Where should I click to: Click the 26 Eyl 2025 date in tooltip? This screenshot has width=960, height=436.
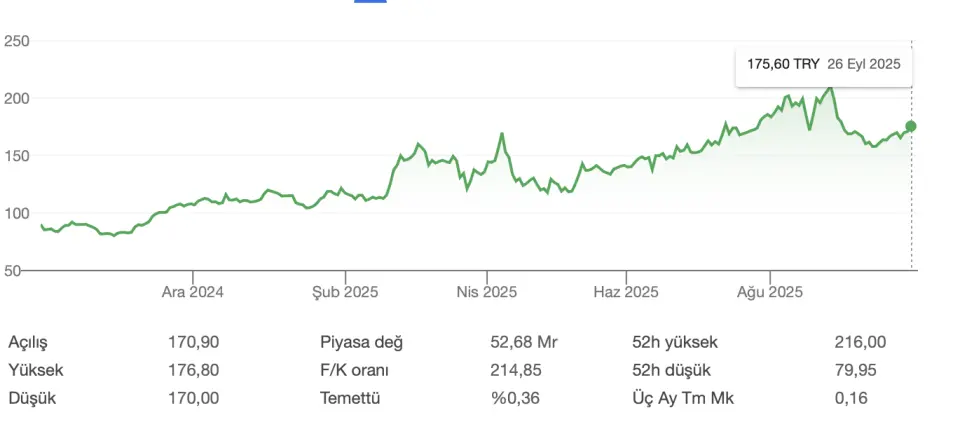[x=864, y=64]
